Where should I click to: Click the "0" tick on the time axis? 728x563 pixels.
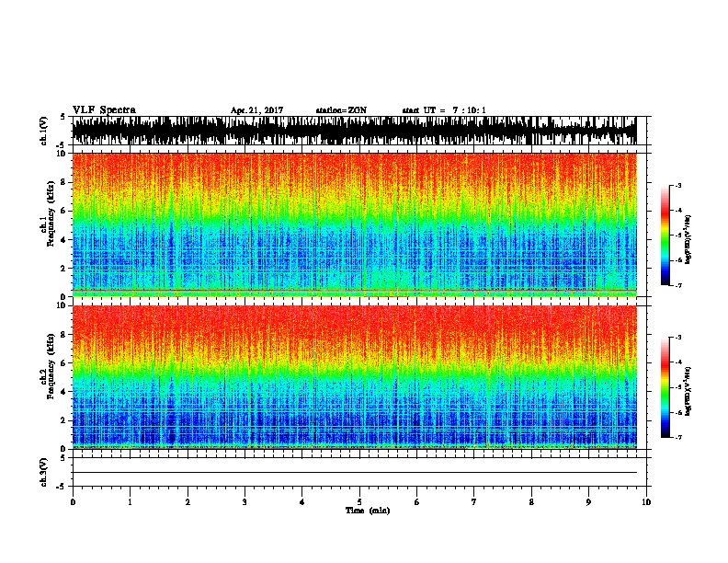coord(73,502)
